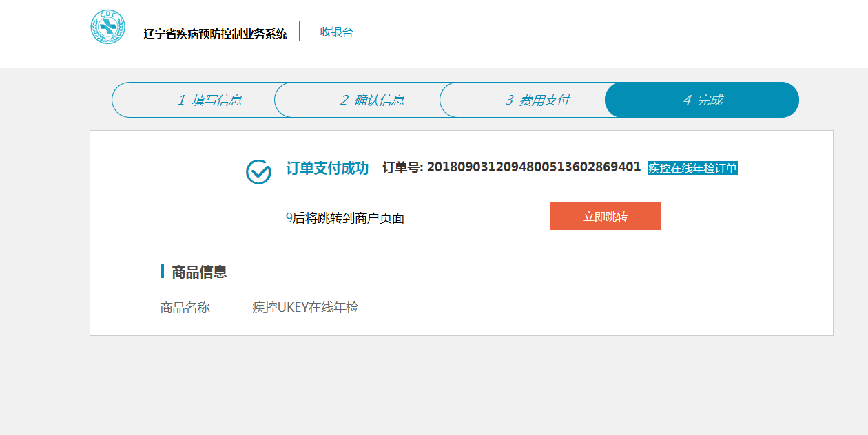Go to step 1 填写信息

click(209, 100)
